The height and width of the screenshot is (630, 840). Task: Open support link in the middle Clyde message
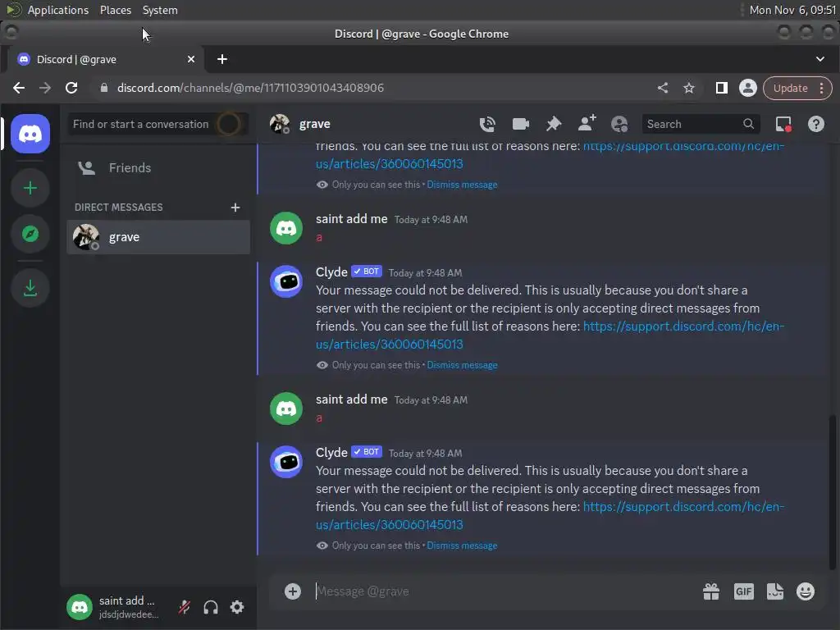click(550, 336)
